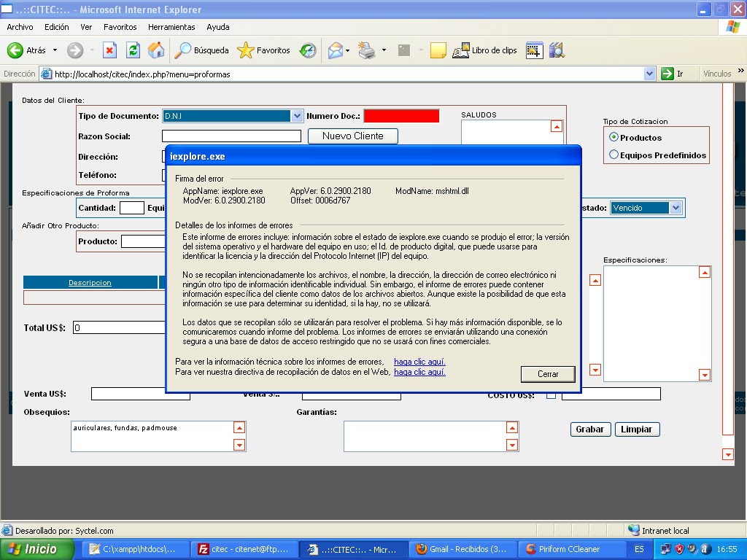Open the Ayuda menu
The image size is (747, 560).
click(x=217, y=27)
